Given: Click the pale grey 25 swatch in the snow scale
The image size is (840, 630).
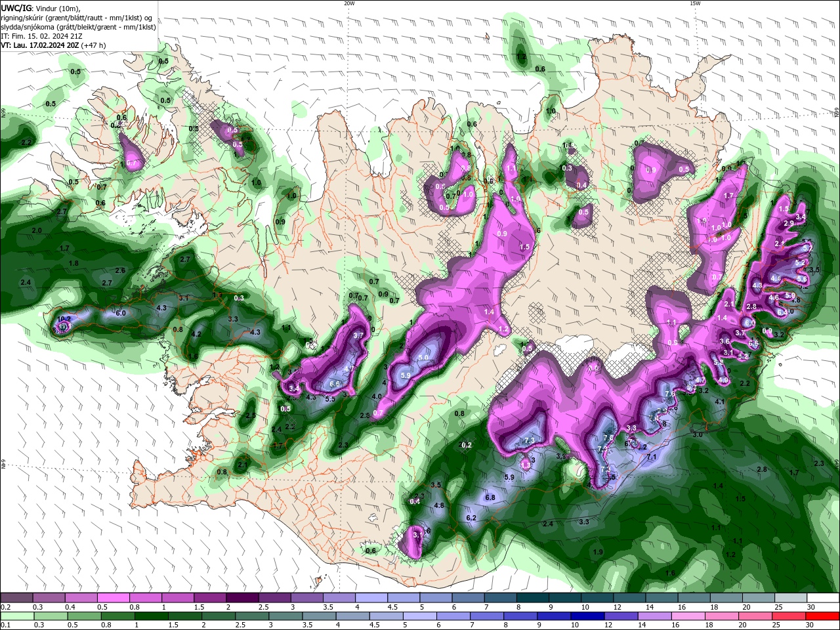Looking at the screenshot, I should [x=790, y=598].
